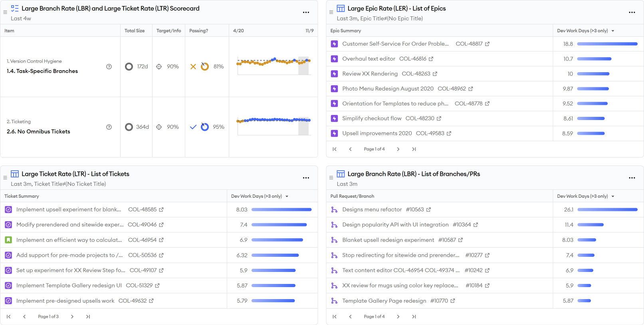Viewport: 644px width, 325px height.
Task: Jump to last page of tickets list
Action: coord(88,317)
